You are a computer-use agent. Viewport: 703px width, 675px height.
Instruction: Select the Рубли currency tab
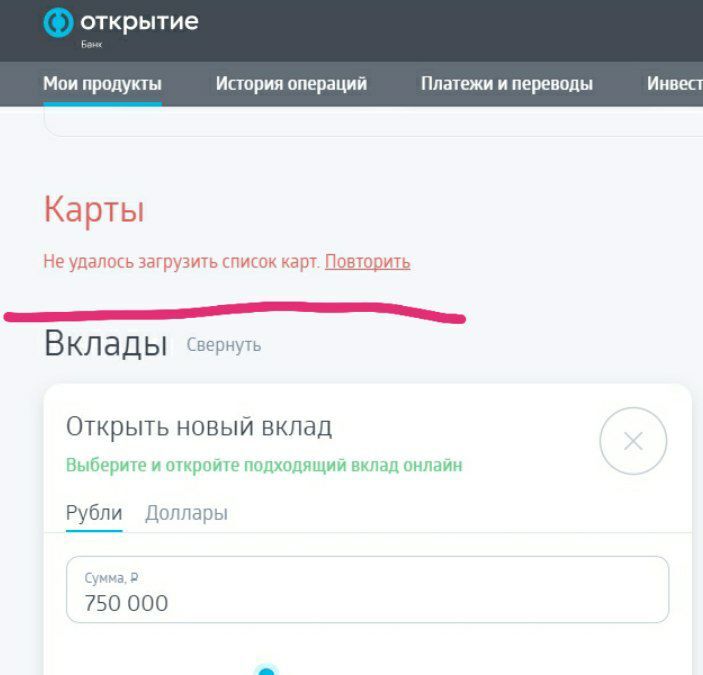click(94, 513)
